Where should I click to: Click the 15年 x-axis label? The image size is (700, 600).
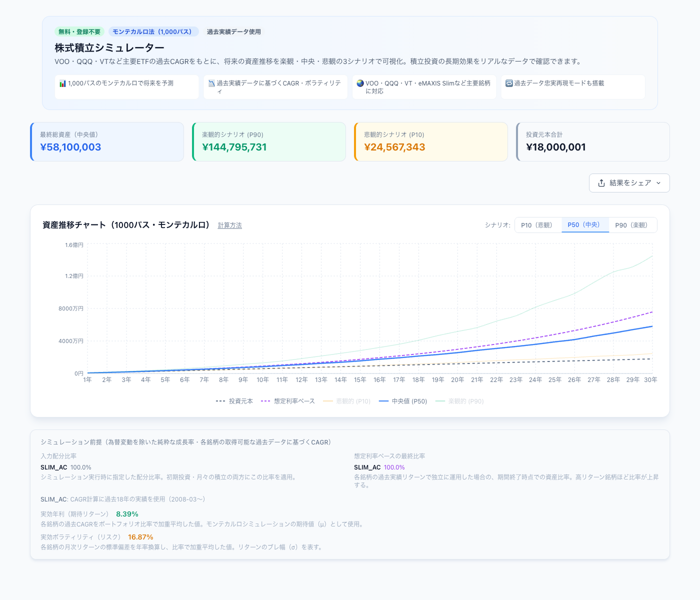360,380
